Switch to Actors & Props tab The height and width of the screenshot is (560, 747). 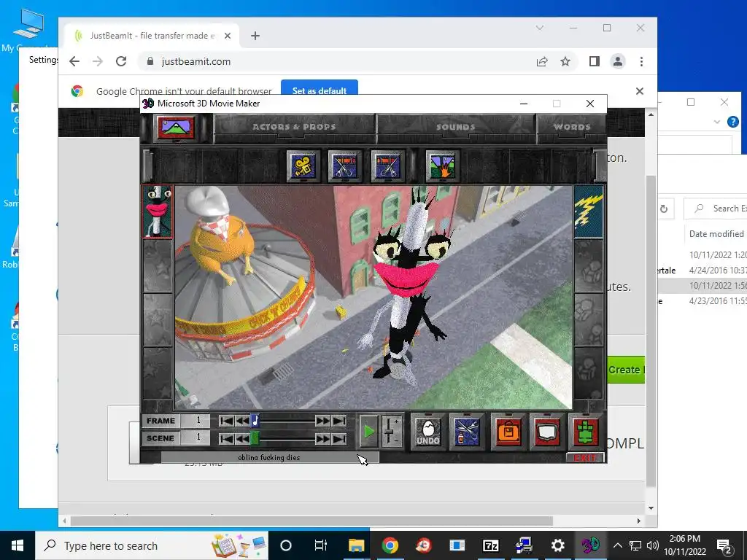click(294, 127)
